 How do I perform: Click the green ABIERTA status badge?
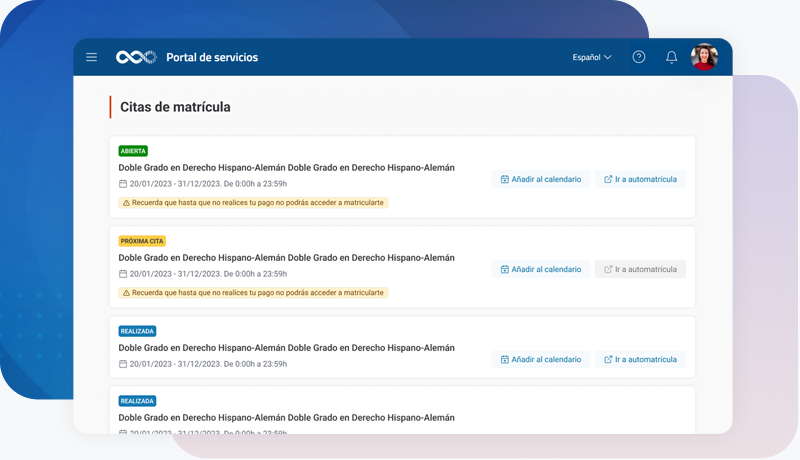133,151
